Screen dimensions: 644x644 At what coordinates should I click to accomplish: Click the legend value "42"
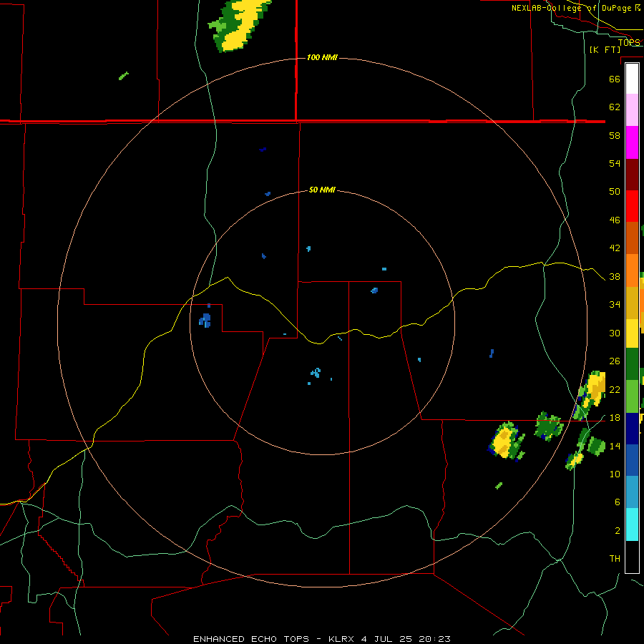point(615,248)
